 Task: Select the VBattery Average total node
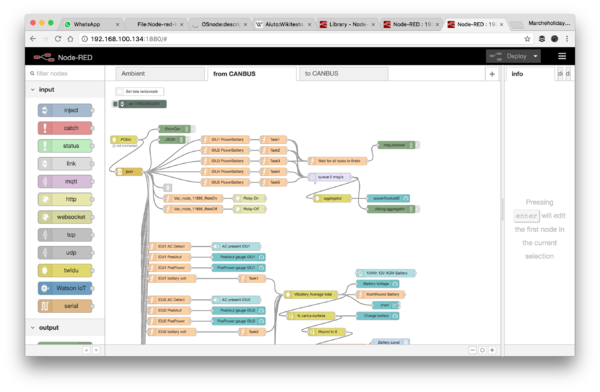(310, 294)
